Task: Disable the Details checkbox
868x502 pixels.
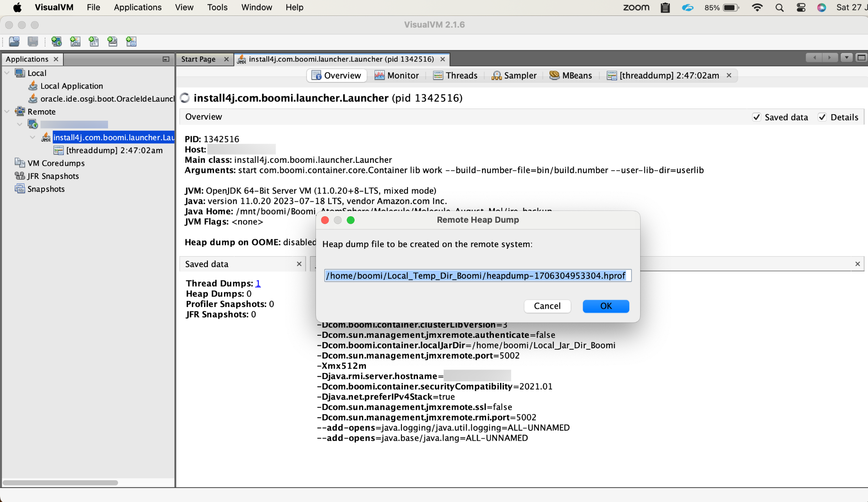Action: point(822,117)
